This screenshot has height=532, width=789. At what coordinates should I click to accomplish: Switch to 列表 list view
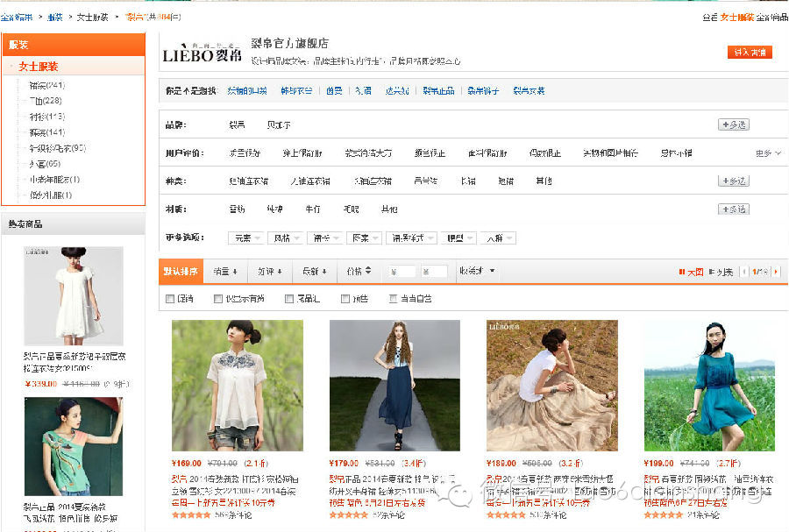[721, 272]
